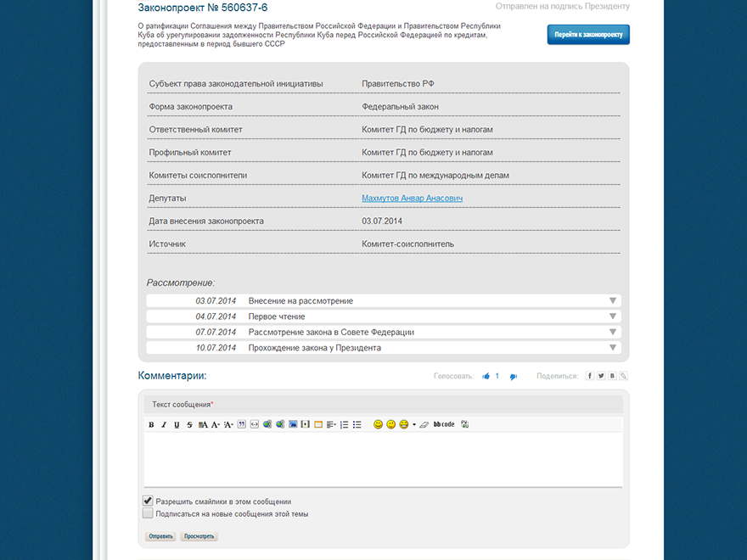Insert a quote block with the quote icon
This screenshot has height=560, width=747.
(242, 424)
